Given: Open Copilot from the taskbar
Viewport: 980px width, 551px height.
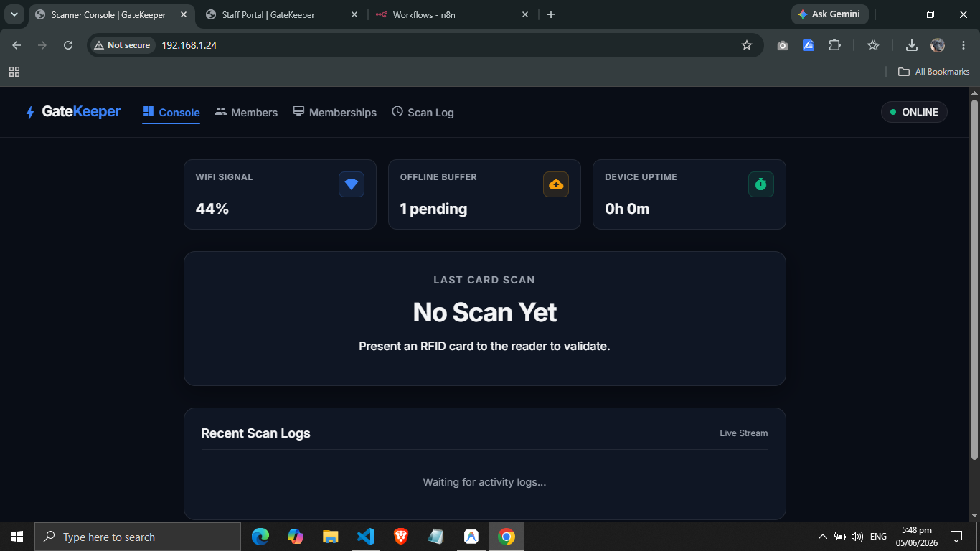Looking at the screenshot, I should (296, 537).
